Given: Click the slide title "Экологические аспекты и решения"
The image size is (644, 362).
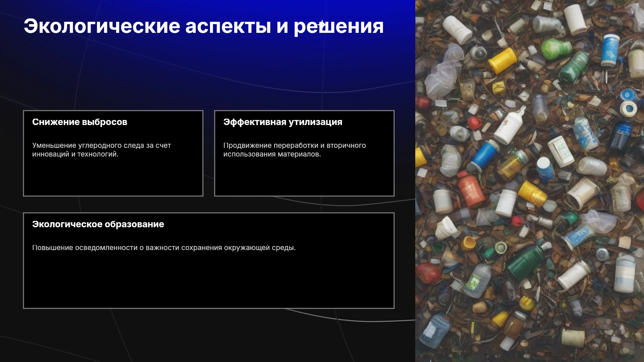Looking at the screenshot, I should tap(204, 26).
